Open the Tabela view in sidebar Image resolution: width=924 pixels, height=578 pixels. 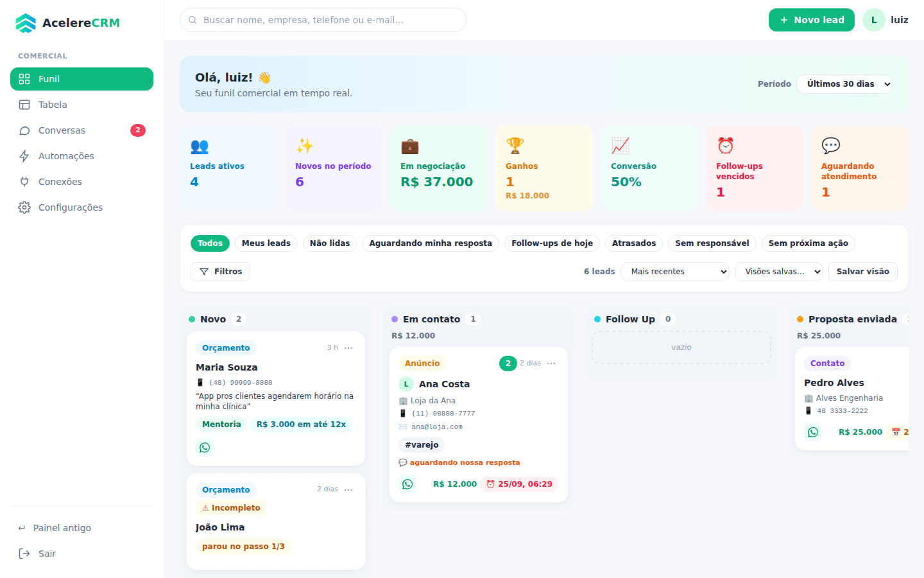click(x=81, y=105)
